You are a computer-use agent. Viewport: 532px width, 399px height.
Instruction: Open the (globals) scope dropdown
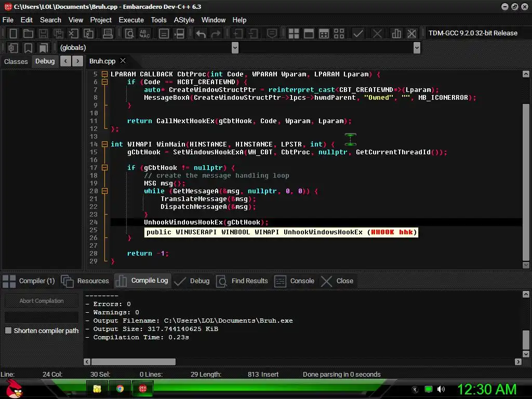tap(235, 48)
